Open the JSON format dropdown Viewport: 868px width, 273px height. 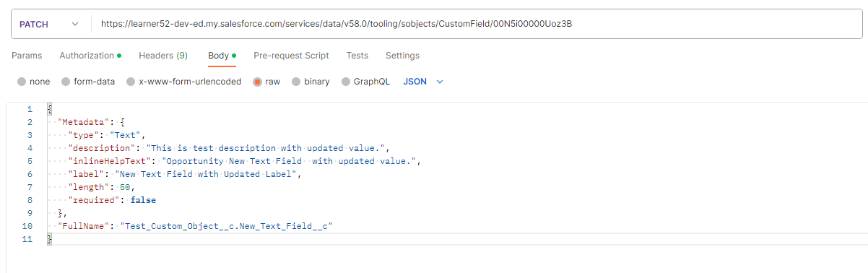pyautogui.click(x=423, y=82)
